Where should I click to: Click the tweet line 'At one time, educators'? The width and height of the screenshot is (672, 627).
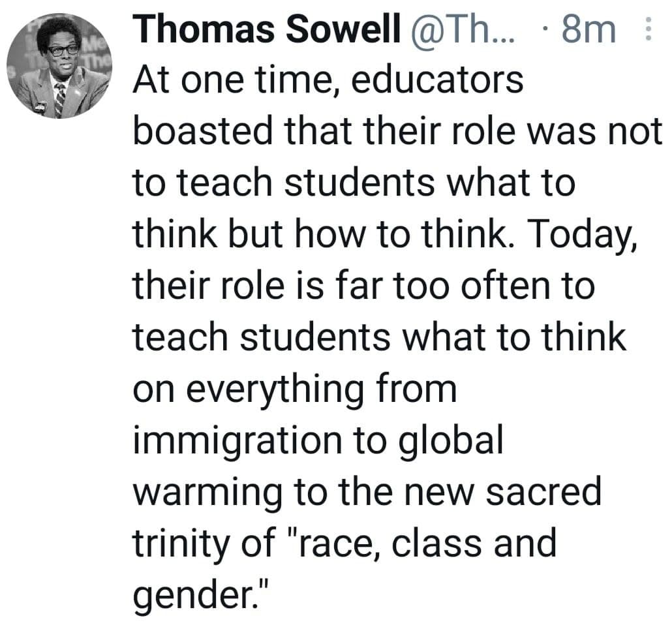point(328,80)
